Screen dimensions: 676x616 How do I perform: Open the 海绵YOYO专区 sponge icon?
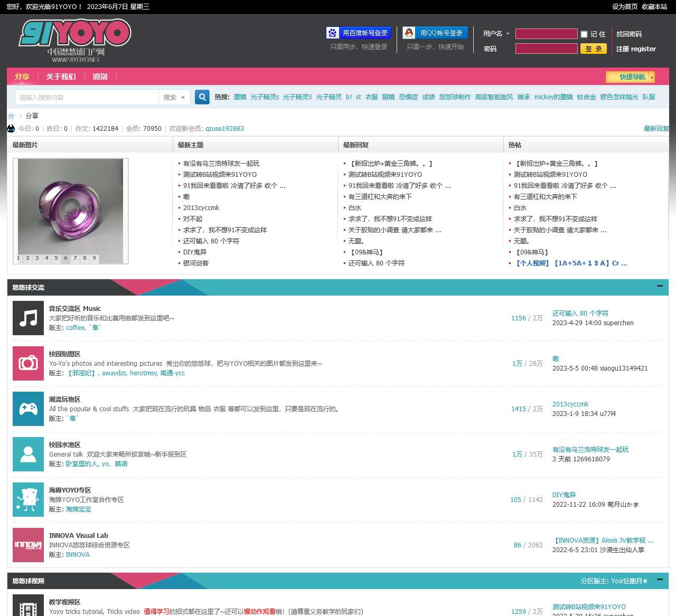click(x=28, y=499)
